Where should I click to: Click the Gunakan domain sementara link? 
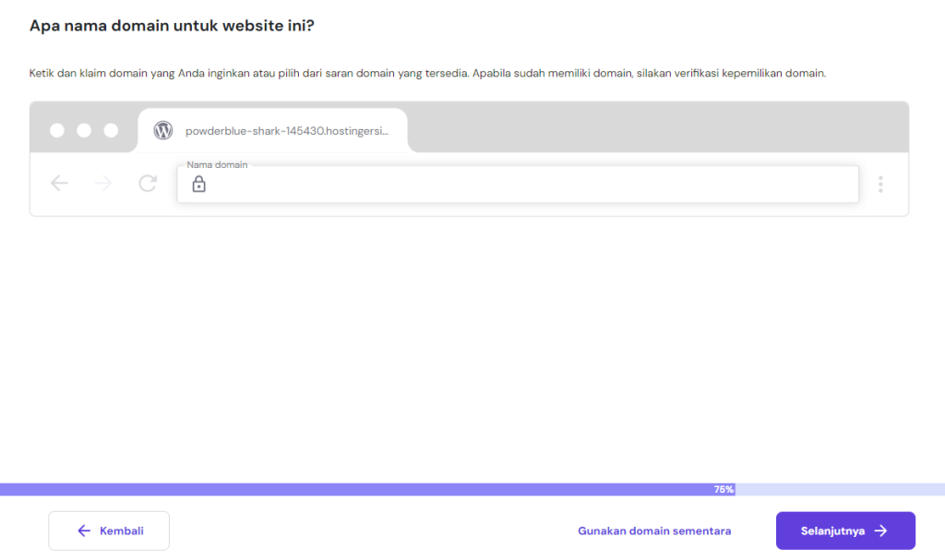coord(654,530)
